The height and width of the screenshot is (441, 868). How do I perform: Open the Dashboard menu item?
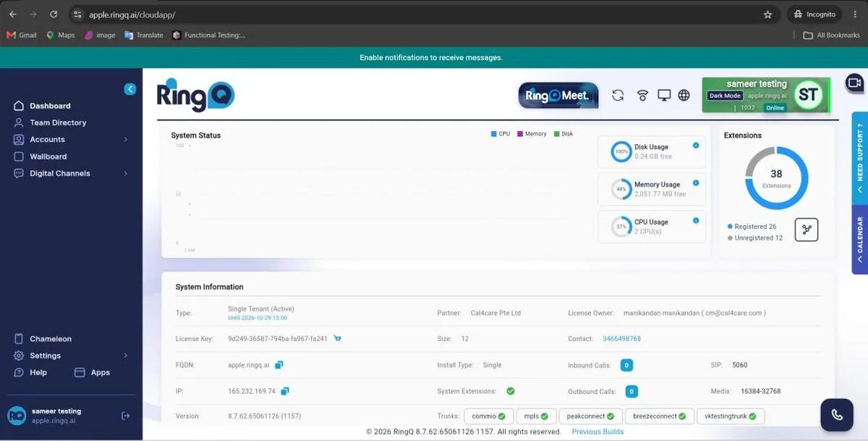(x=50, y=106)
